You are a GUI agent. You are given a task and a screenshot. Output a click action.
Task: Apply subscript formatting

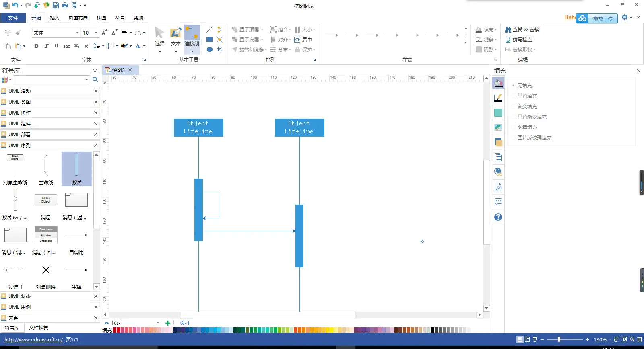pos(76,46)
